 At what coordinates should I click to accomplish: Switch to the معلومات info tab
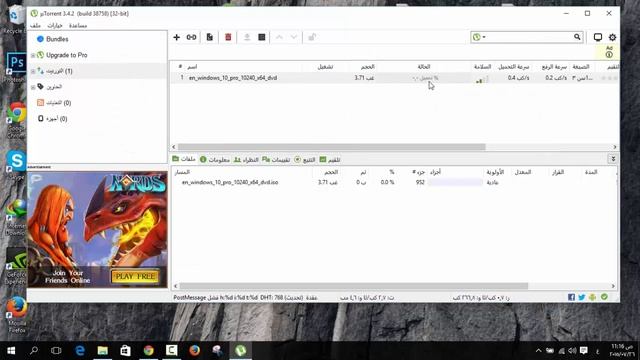tap(215, 160)
